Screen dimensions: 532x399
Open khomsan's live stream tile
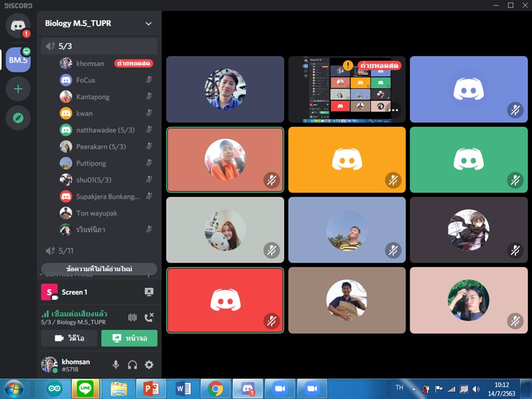[x=347, y=89]
